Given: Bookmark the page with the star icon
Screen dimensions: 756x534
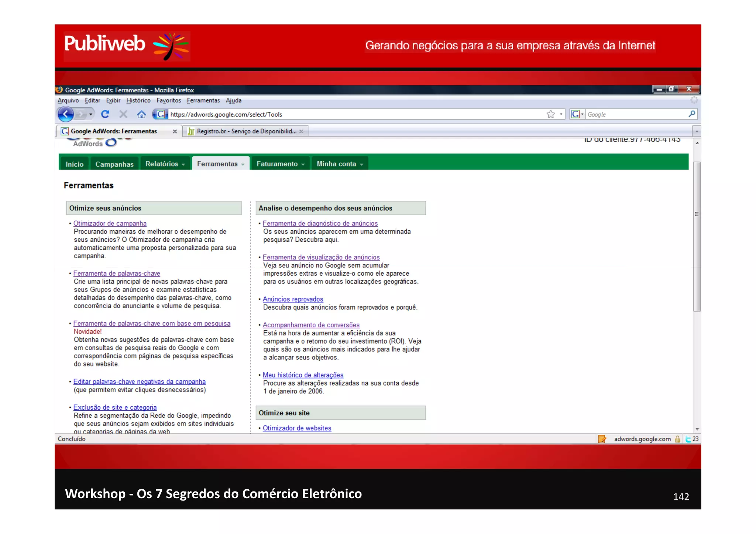Looking at the screenshot, I should tap(550, 114).
